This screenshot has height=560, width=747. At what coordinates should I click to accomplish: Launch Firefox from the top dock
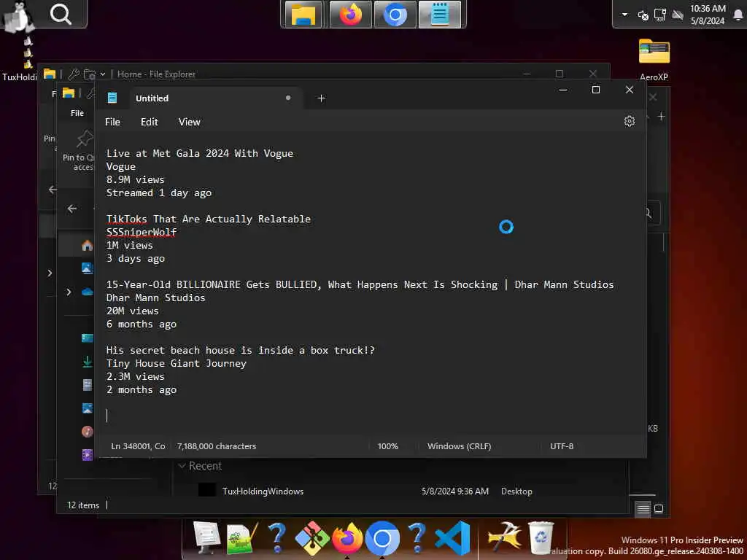350,15
